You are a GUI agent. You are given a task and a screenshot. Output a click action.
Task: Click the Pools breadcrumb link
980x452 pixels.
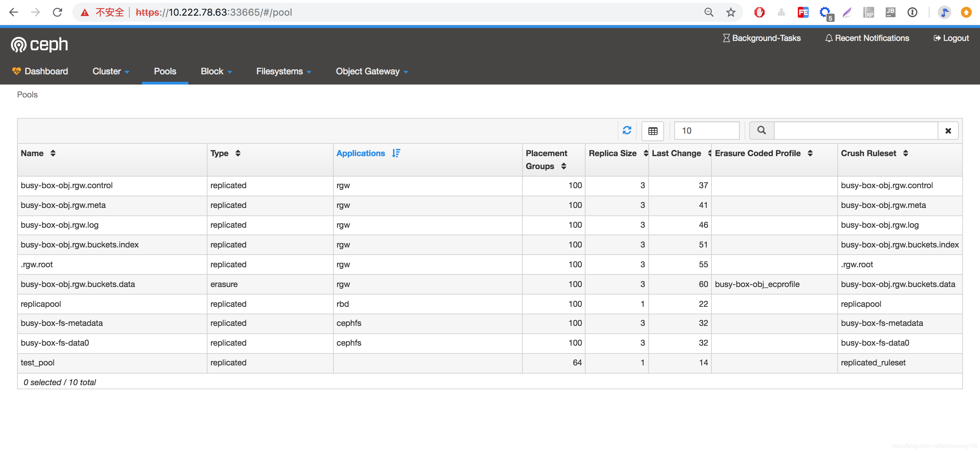click(28, 94)
